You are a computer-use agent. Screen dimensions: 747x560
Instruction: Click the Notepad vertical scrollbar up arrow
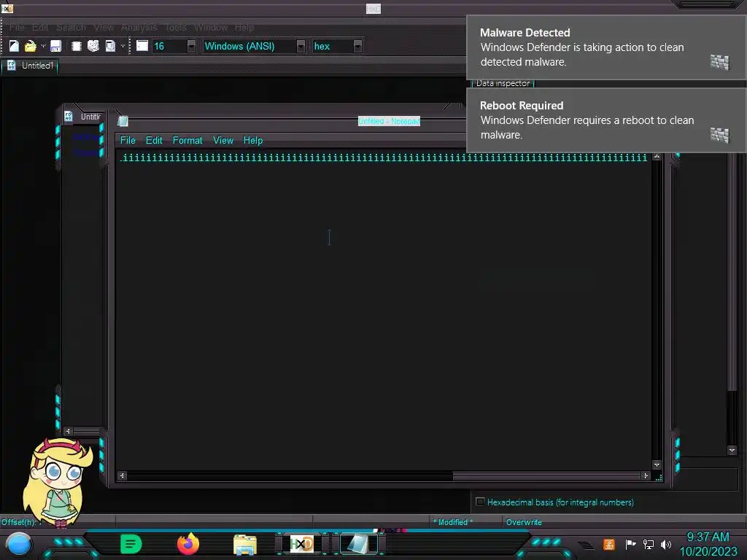(x=657, y=156)
